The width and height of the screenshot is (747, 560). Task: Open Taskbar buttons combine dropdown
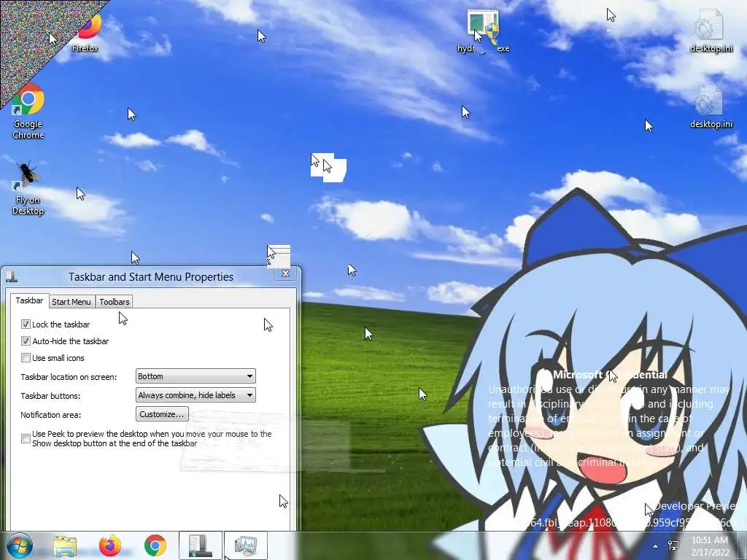[x=196, y=395]
